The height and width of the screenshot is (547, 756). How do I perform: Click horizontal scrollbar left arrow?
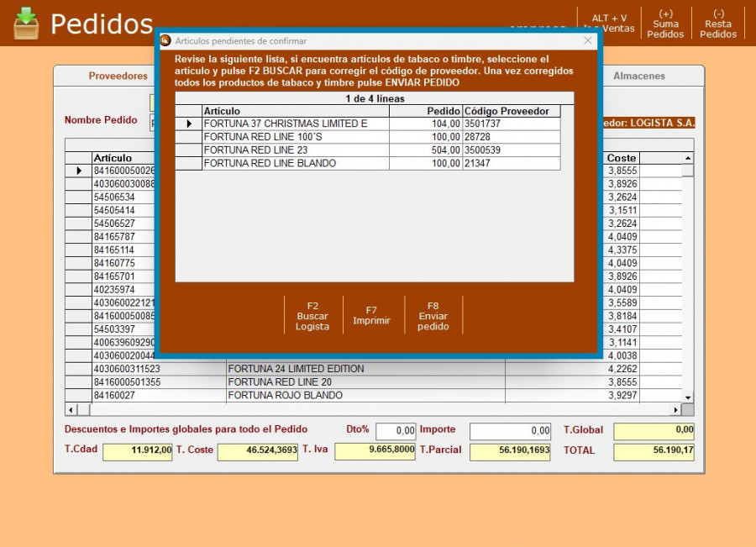(x=71, y=409)
